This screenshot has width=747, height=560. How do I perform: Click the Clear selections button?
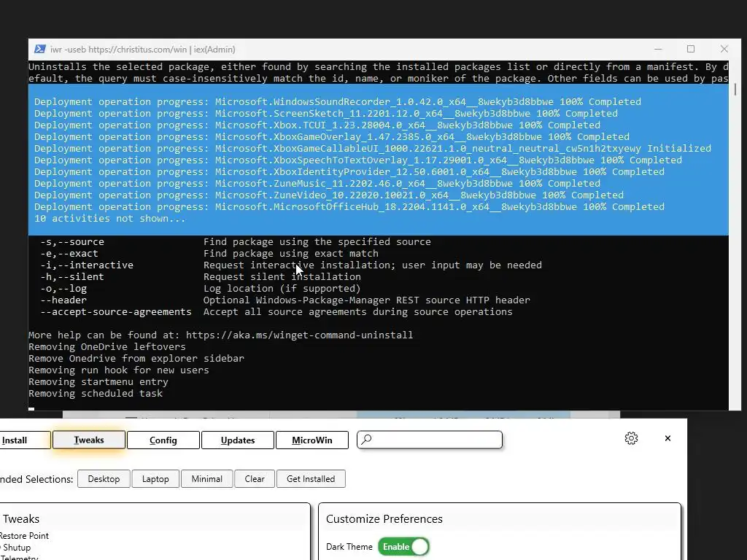pyautogui.click(x=255, y=478)
